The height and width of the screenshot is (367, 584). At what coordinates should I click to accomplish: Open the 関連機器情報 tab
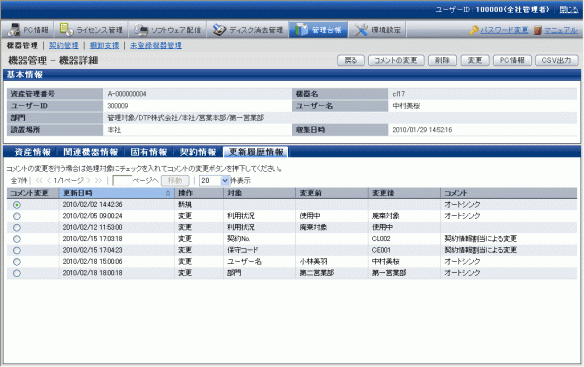pyautogui.click(x=91, y=152)
